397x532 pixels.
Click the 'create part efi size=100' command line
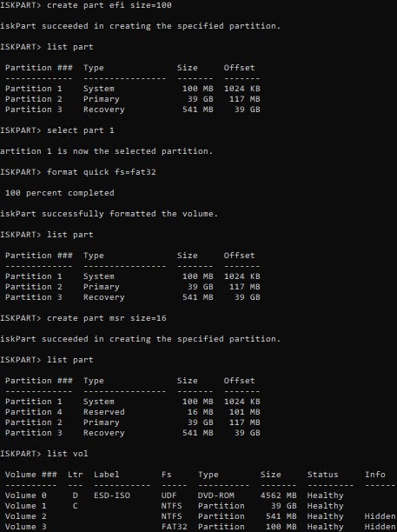tap(109, 5)
